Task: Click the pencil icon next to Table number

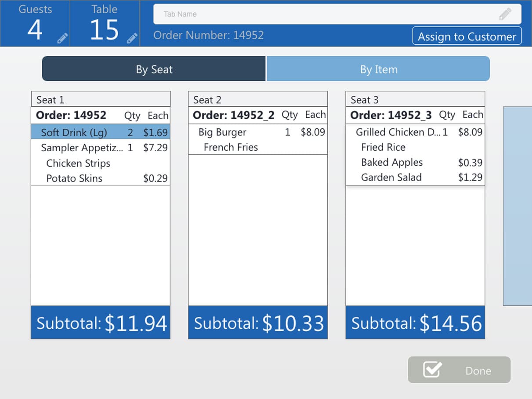Action: click(132, 38)
